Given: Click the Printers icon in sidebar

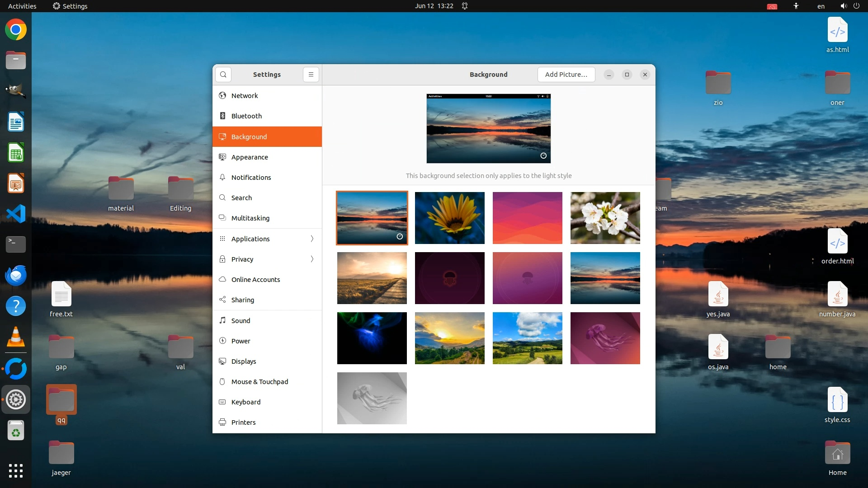Looking at the screenshot, I should point(222,422).
